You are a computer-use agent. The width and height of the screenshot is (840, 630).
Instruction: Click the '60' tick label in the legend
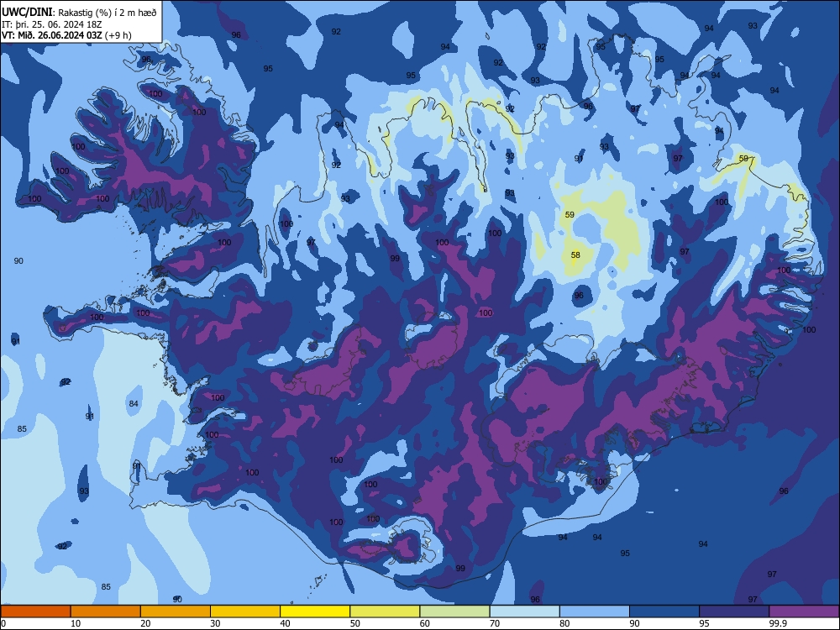(x=425, y=623)
